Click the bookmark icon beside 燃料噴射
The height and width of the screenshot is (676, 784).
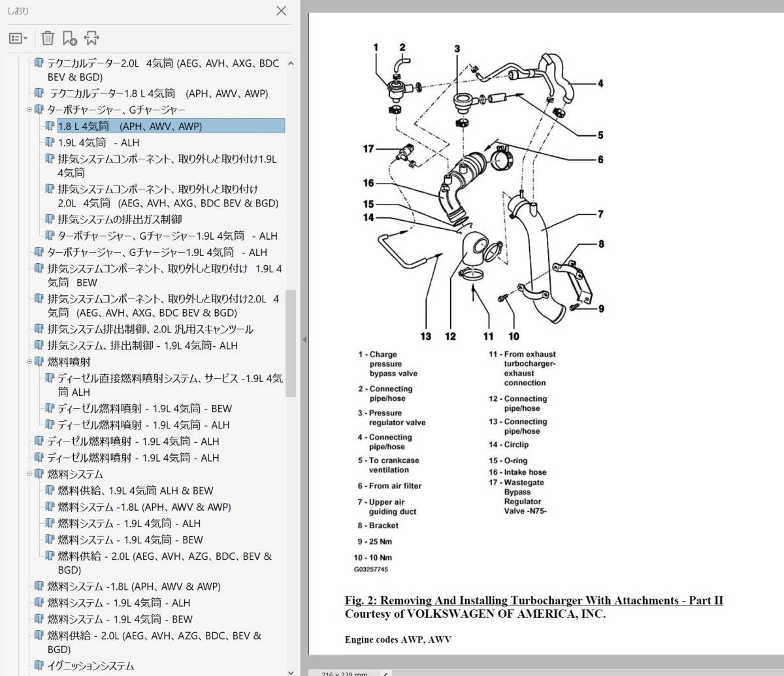(40, 362)
